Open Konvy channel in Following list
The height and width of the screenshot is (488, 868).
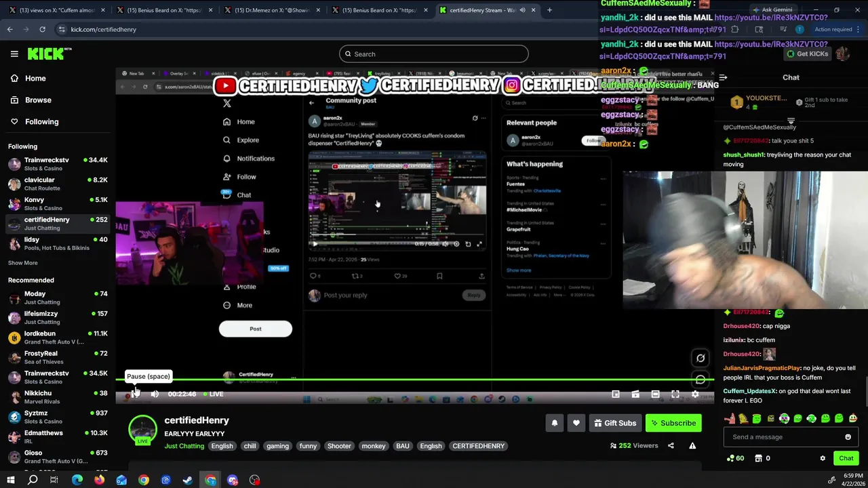(x=57, y=203)
